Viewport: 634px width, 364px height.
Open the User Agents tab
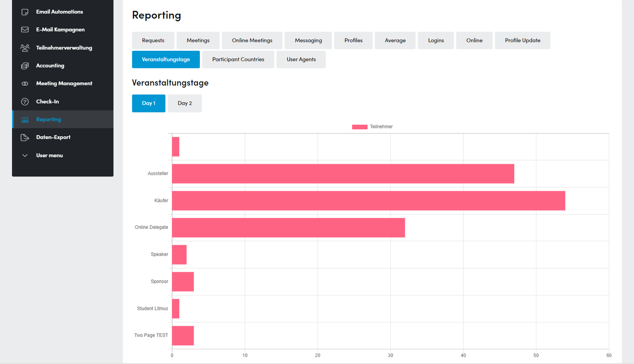301,60
